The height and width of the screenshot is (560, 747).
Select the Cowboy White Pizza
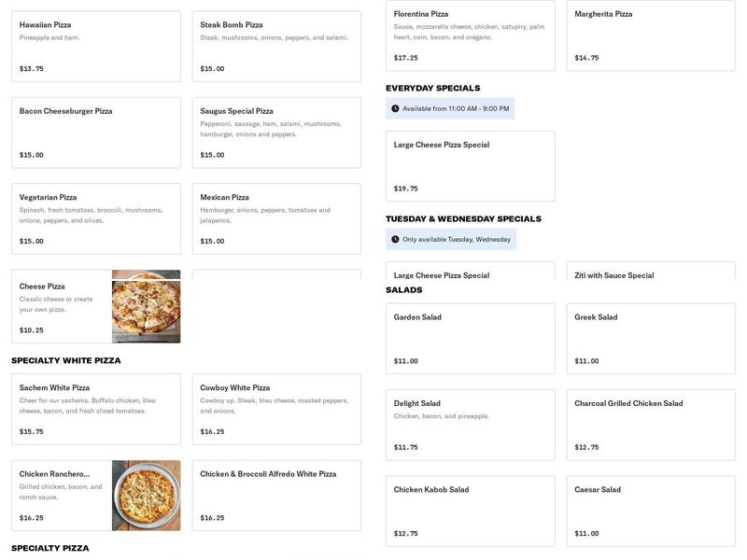(275, 403)
